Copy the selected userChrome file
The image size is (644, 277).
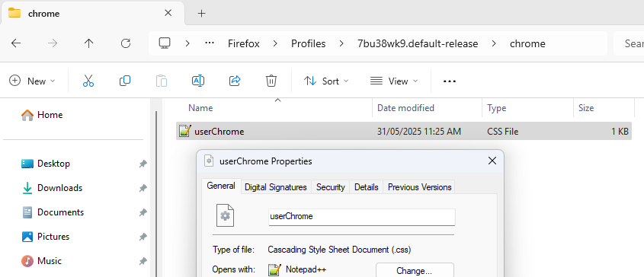click(x=125, y=81)
